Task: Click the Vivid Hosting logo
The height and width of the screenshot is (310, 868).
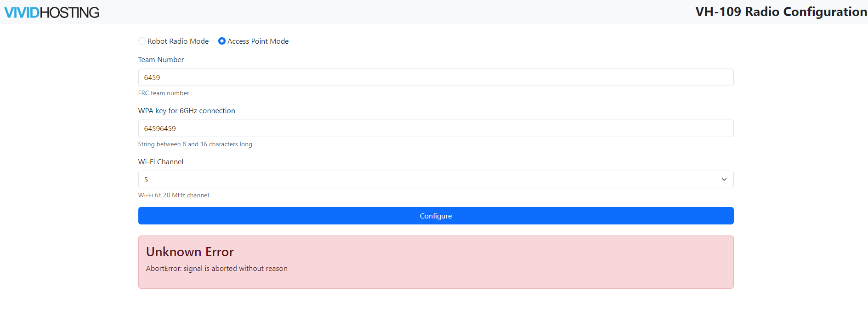Action: 52,12
